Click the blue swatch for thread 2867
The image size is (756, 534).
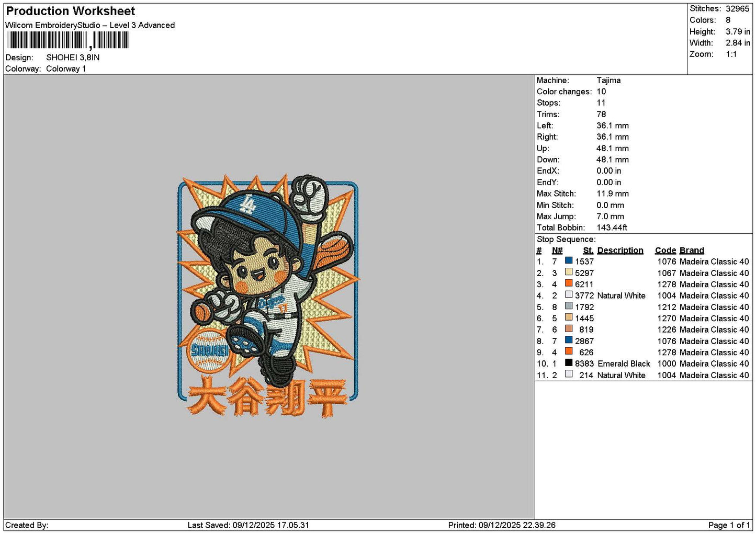569,340
